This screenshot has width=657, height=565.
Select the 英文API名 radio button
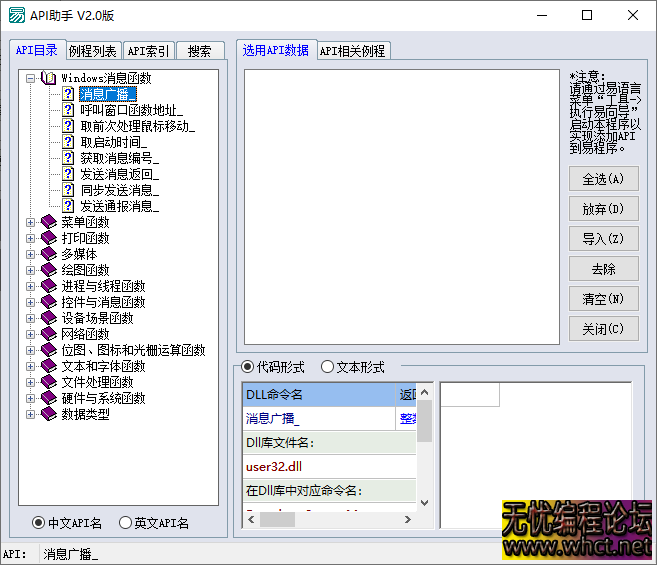[125, 522]
